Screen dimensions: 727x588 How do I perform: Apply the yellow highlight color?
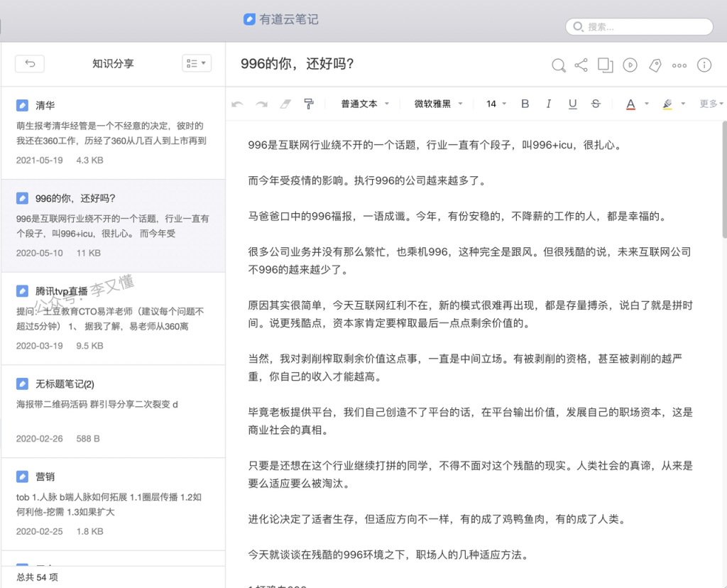point(667,104)
